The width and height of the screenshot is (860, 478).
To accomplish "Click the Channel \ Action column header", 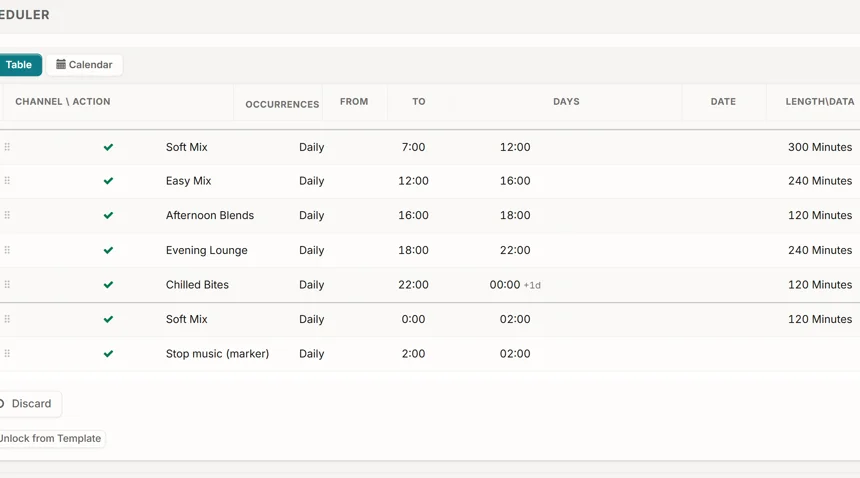I will (63, 101).
